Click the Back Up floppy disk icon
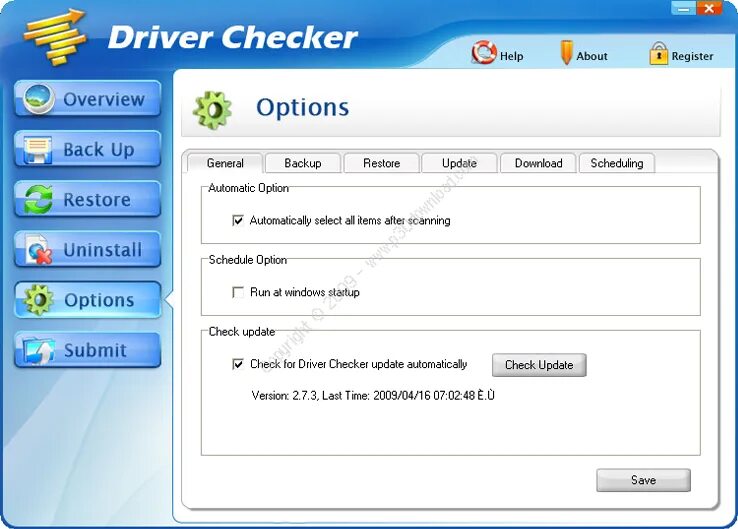The width and height of the screenshot is (738, 529). click(38, 150)
